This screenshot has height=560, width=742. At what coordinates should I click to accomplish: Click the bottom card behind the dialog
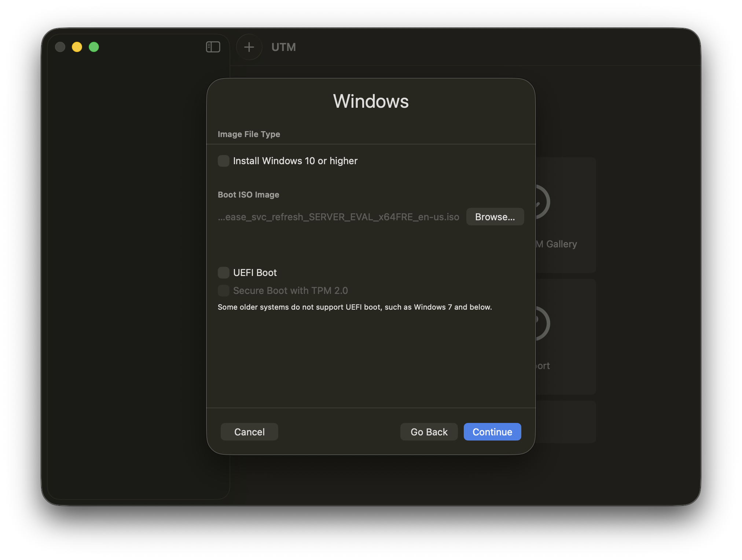(566, 421)
